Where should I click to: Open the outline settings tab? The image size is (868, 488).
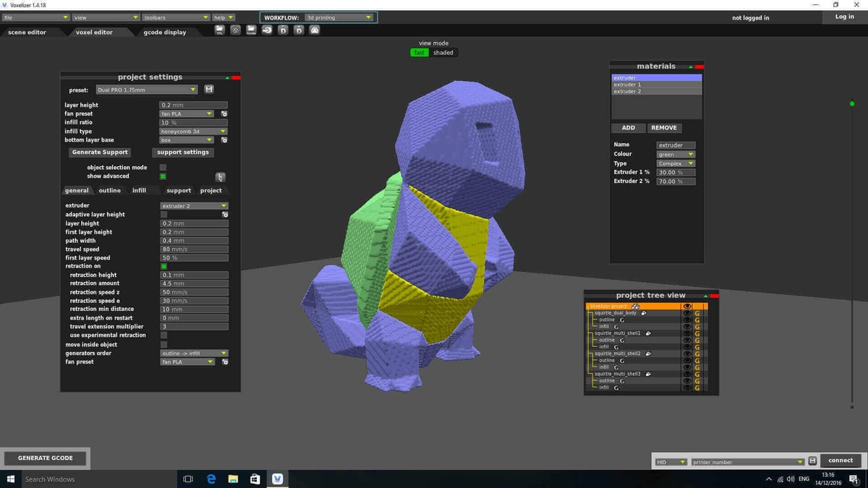click(x=110, y=191)
